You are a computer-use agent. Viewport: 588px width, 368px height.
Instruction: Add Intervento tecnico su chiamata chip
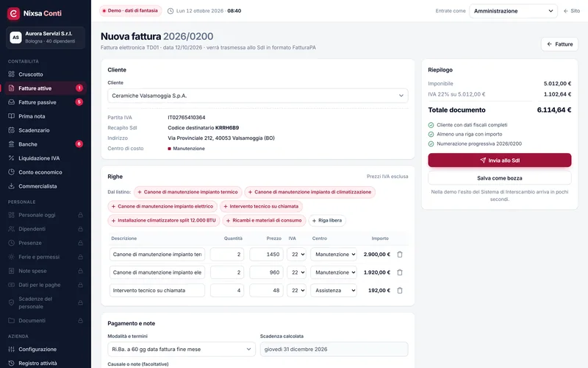[x=261, y=206]
